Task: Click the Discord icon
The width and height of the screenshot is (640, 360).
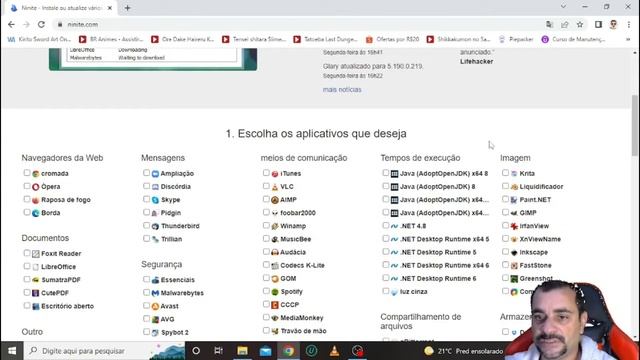Action: point(156,187)
